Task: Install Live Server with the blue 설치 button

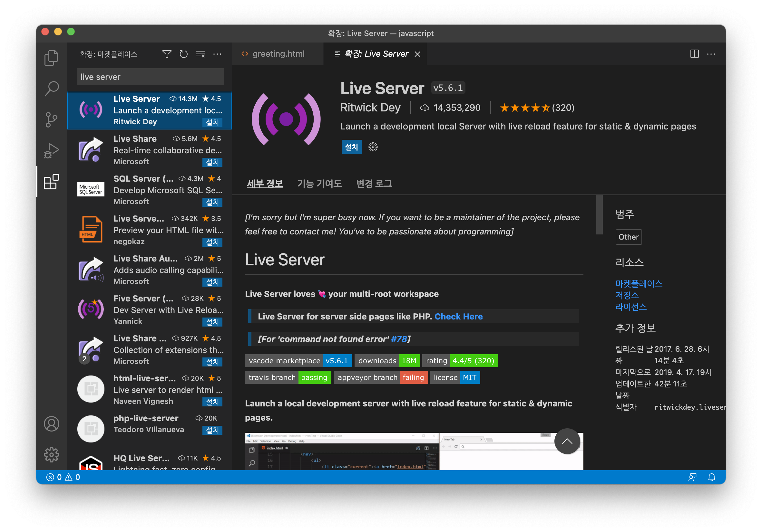Action: 351,147
